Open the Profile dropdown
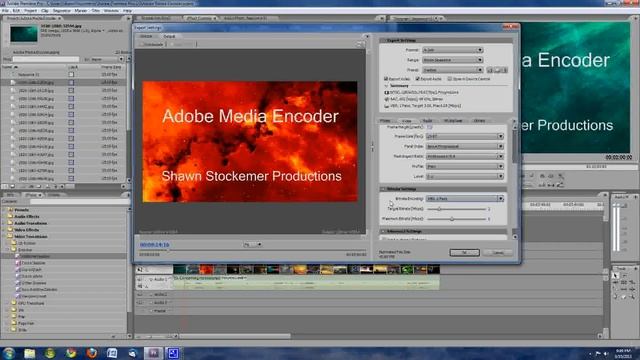This screenshot has height=360, width=640. coord(464,167)
